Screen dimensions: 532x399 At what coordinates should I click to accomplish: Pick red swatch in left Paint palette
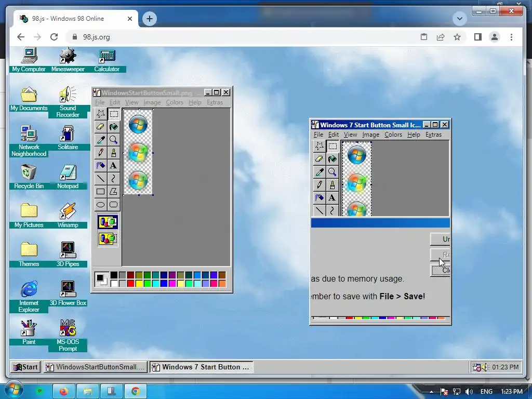pos(130,283)
